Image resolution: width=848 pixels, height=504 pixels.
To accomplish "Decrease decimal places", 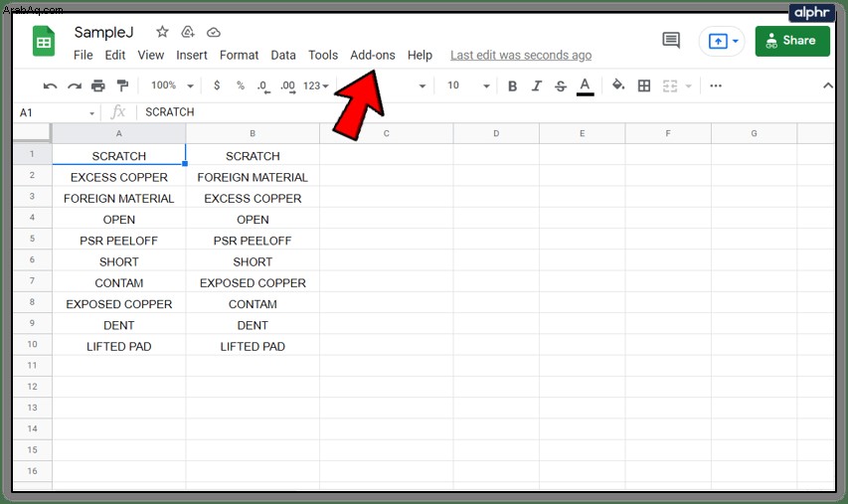I will [x=262, y=85].
